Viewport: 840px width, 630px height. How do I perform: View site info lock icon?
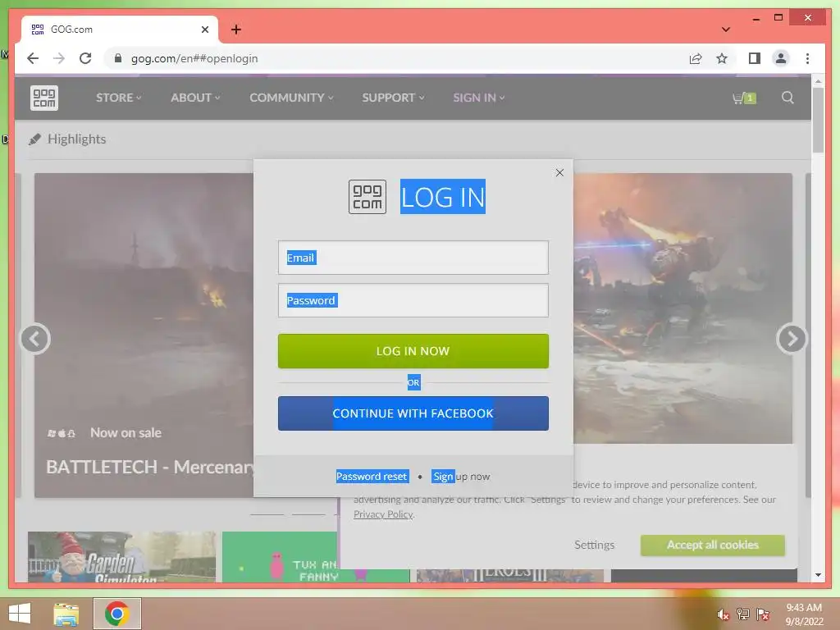pos(118,58)
